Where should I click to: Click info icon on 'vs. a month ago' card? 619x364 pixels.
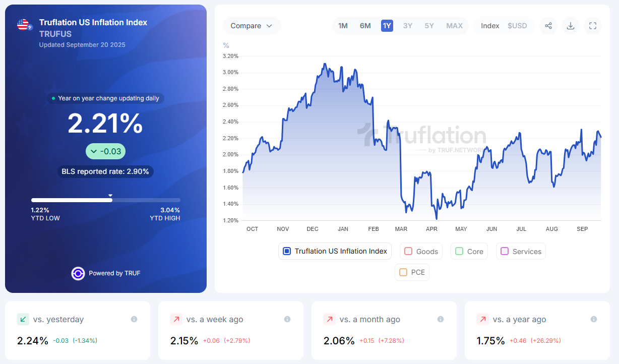click(x=441, y=319)
